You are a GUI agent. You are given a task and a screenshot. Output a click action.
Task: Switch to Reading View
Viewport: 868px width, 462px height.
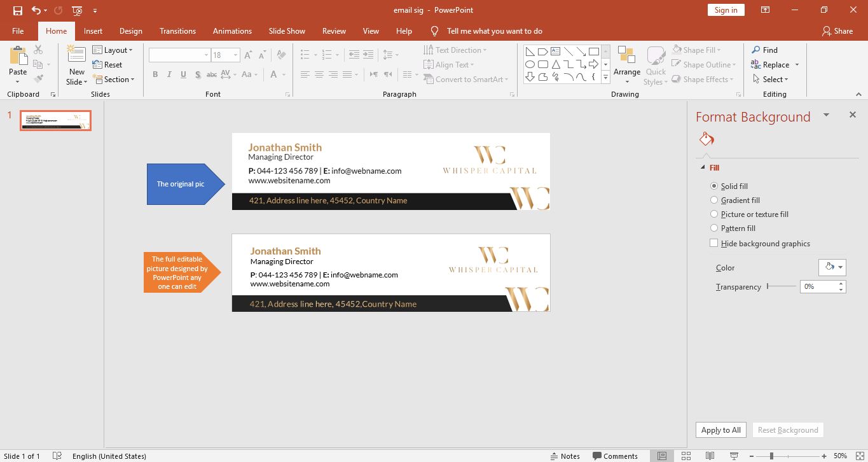710,456
